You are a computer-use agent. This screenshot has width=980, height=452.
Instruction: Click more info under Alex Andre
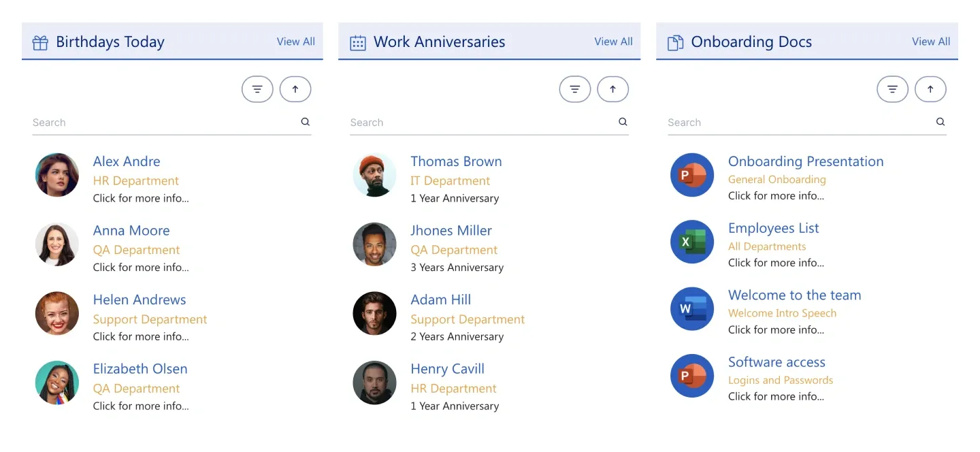141,199
